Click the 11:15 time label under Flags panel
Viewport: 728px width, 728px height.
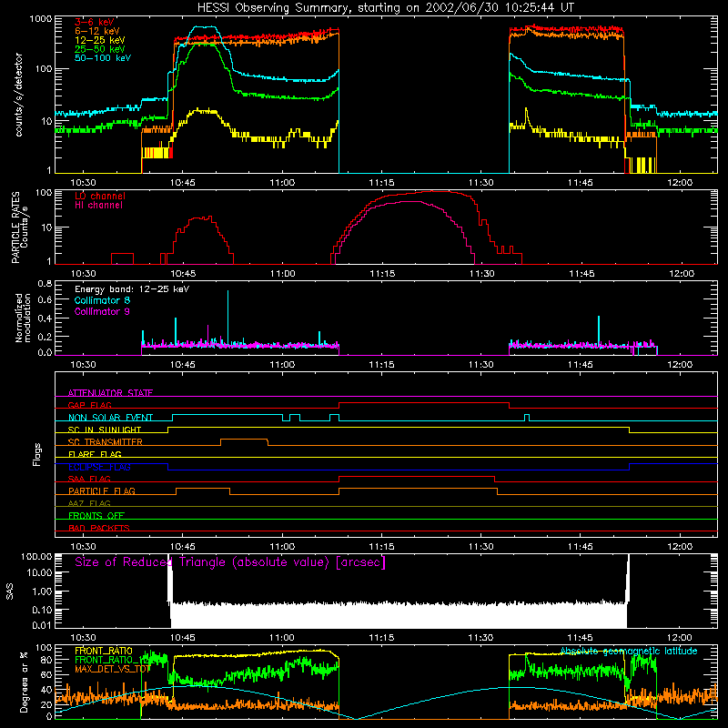[381, 547]
